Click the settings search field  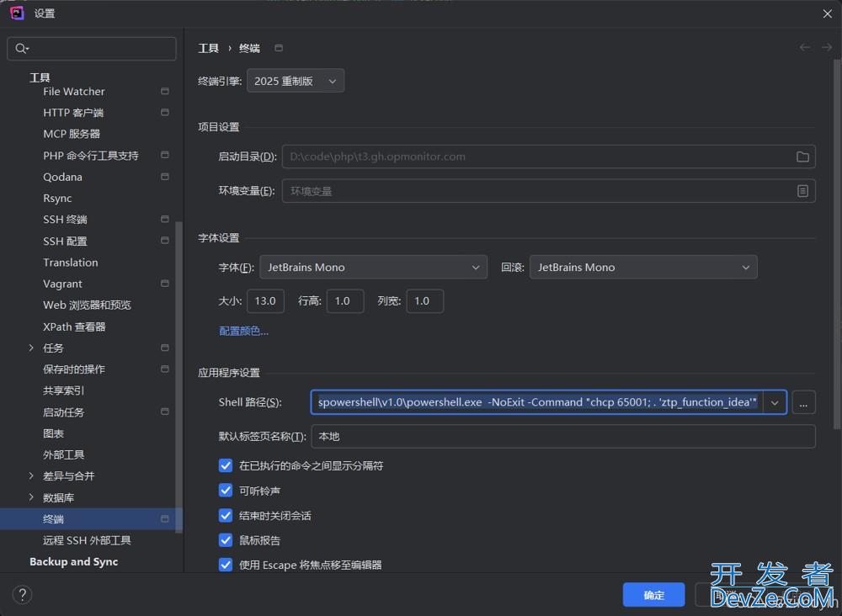[91, 48]
